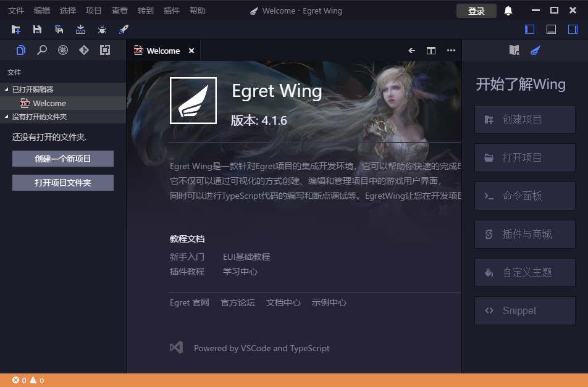This screenshot has height=387, width=588.
Task: Open the 文档中心 link
Action: (283, 302)
